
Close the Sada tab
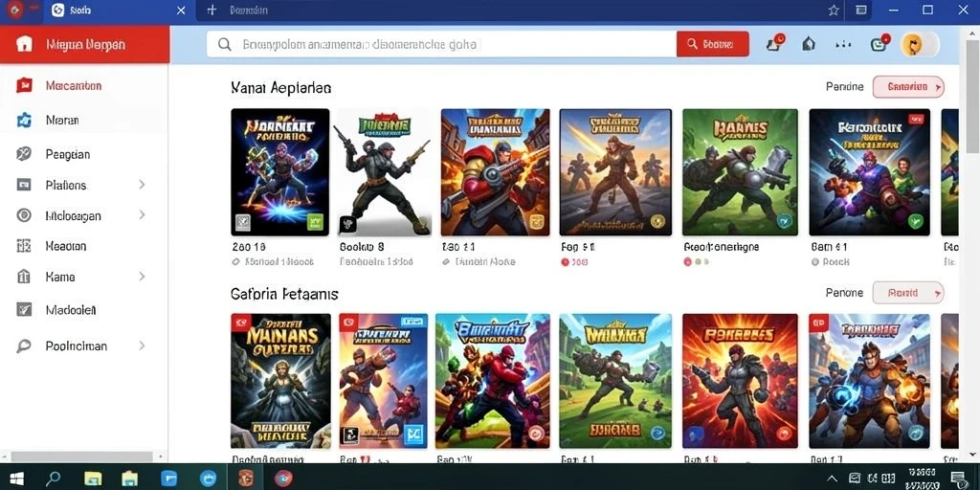[x=181, y=10]
